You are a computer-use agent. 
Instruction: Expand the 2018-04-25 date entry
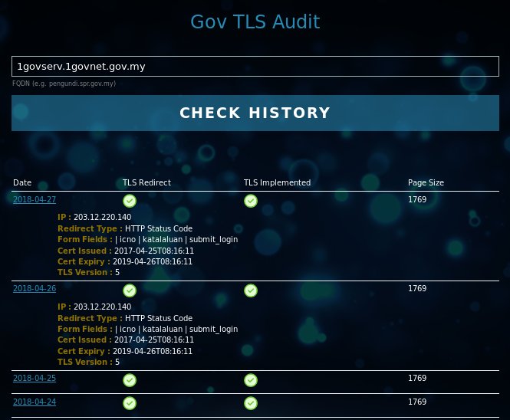35,379
